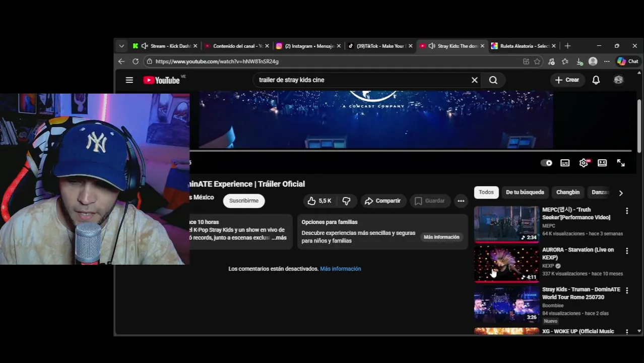Image resolution: width=644 pixels, height=363 pixels.
Task: Open browser profile icon
Action: (x=593, y=62)
